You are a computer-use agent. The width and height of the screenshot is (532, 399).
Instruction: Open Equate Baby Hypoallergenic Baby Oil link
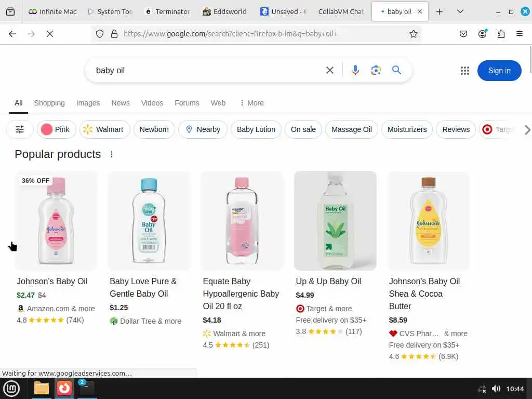click(241, 294)
